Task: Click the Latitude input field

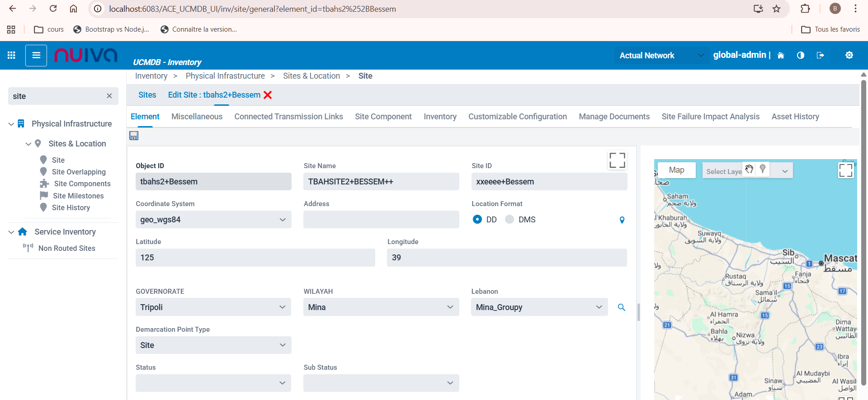Action: (255, 258)
